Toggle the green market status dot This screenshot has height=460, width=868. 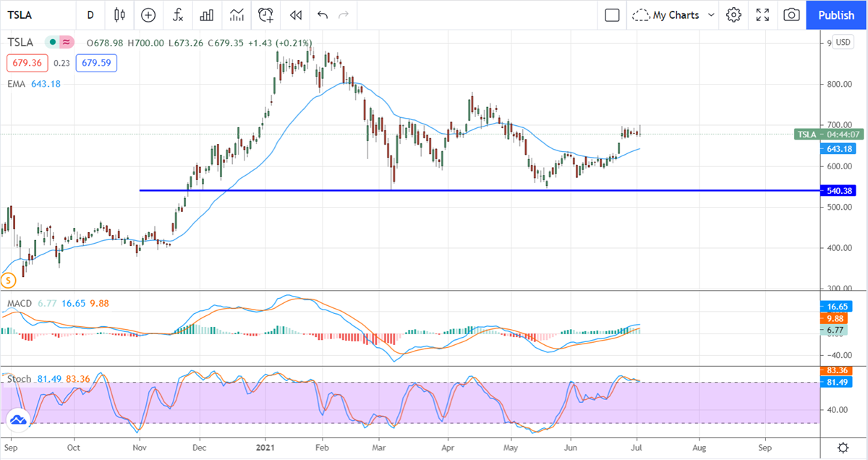51,43
